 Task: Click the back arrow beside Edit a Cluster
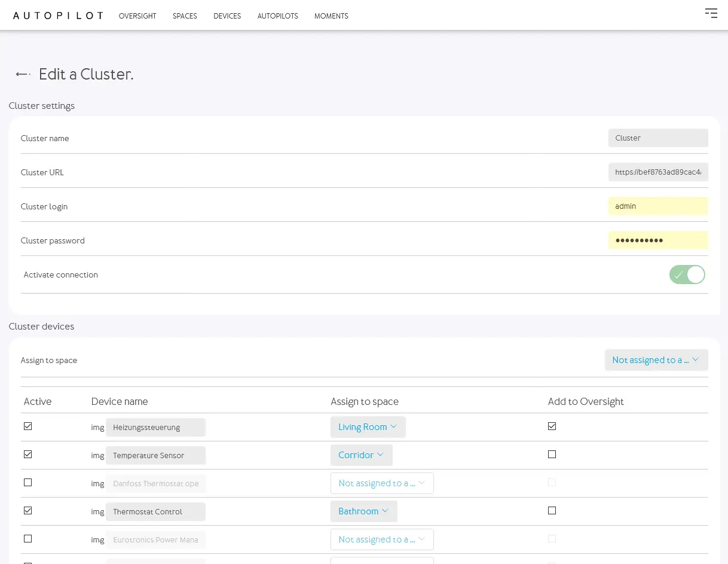[x=23, y=74]
